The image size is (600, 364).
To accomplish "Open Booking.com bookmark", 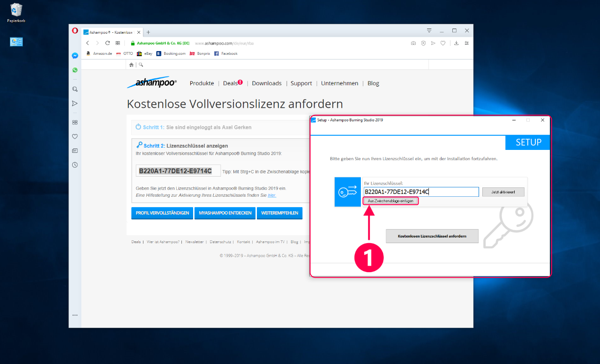I will pyautogui.click(x=171, y=53).
